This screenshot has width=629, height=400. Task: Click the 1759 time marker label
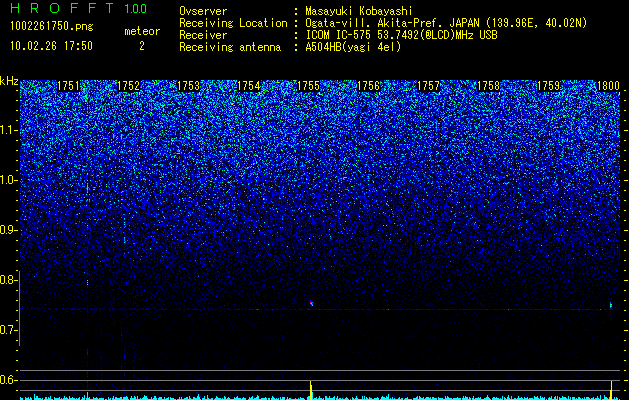point(548,86)
